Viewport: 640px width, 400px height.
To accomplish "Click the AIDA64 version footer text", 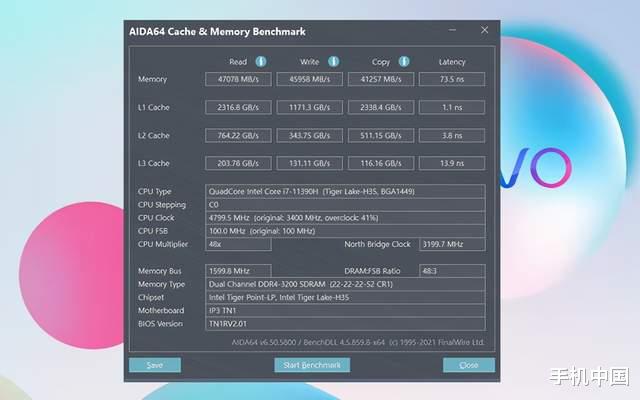I will pyautogui.click(x=358, y=342).
